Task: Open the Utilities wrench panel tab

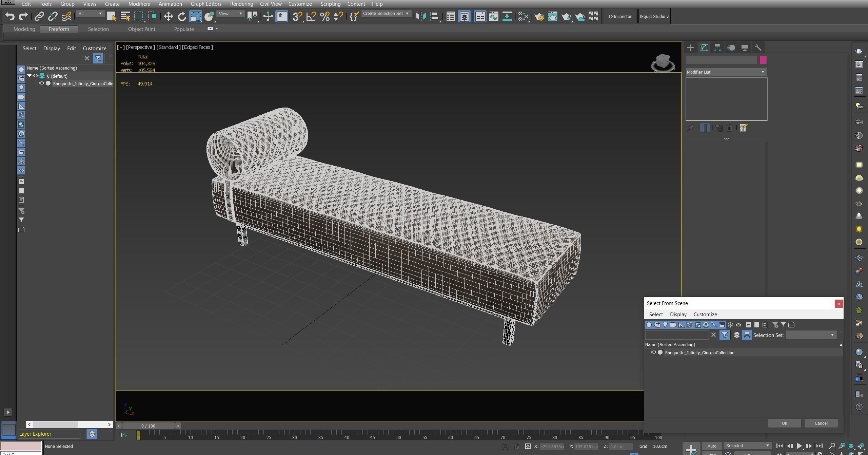Action: pos(758,48)
